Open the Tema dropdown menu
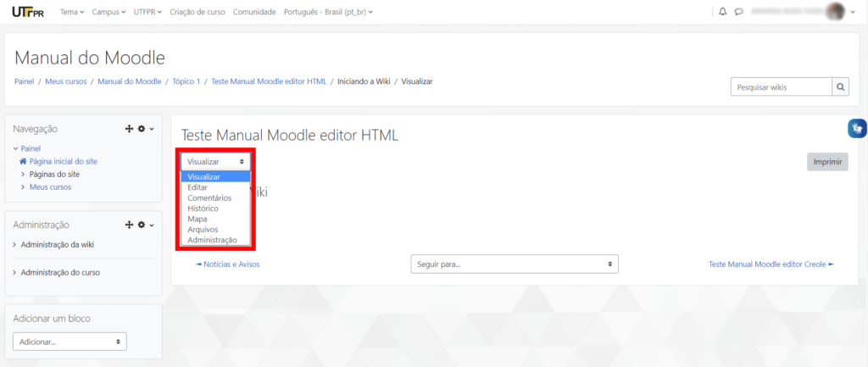The image size is (868, 367). [71, 12]
